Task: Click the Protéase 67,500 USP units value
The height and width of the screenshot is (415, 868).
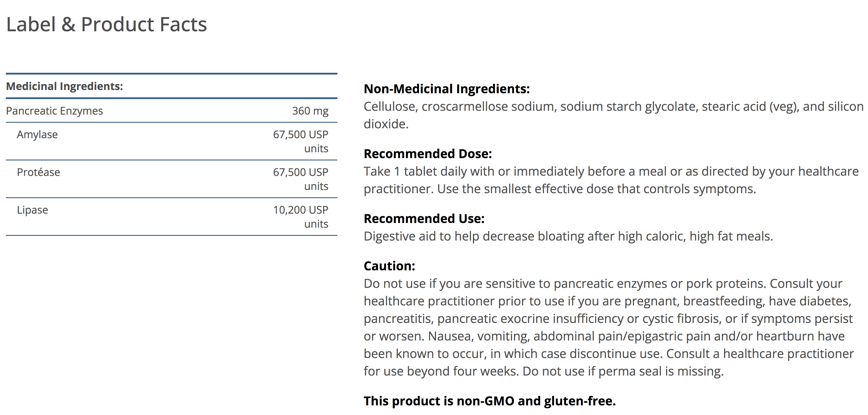Action: 301,179
